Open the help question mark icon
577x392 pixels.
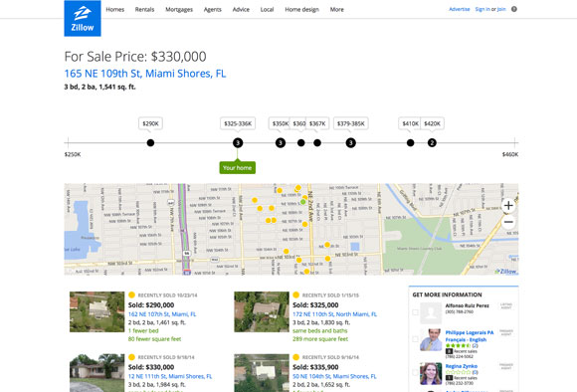pos(514,9)
